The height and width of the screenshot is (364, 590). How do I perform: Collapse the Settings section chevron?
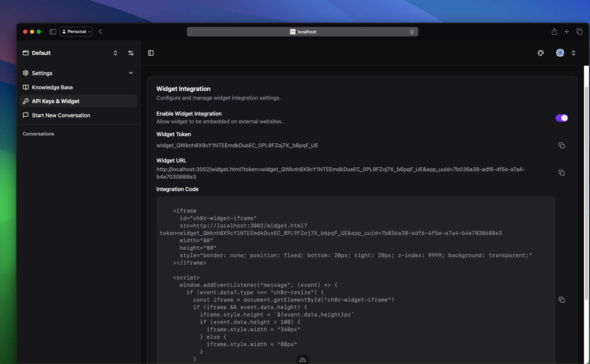point(131,73)
